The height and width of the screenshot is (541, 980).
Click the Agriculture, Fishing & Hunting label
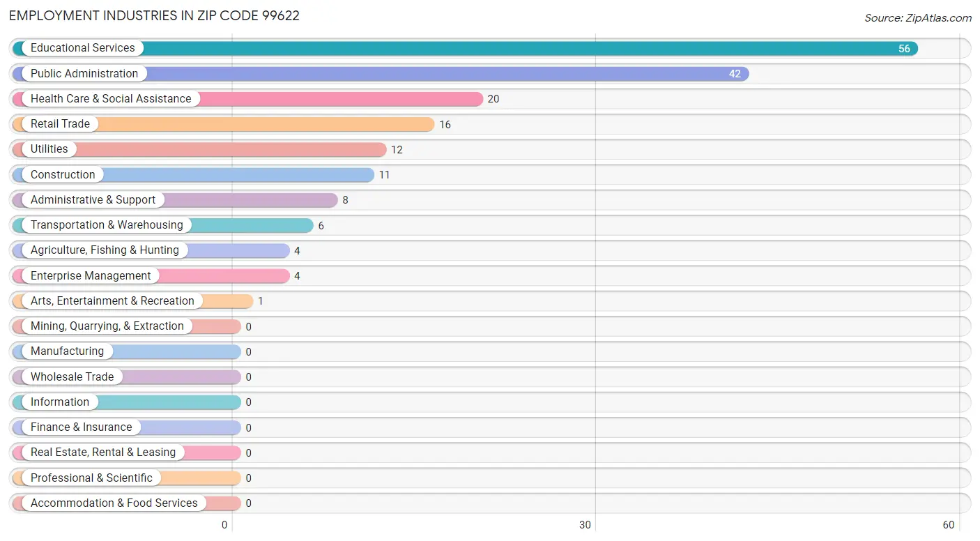(x=105, y=250)
